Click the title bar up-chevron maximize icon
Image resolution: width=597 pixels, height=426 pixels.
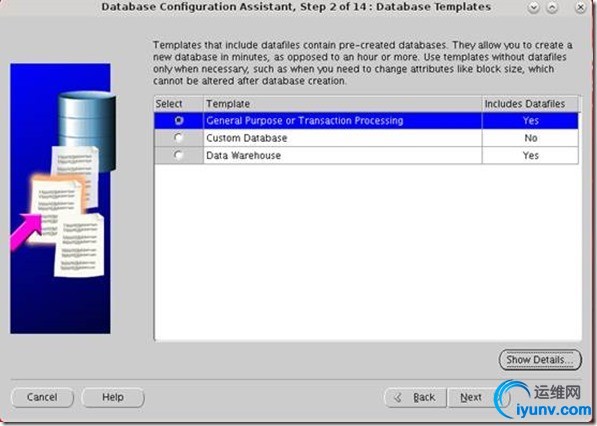tap(552, 7)
